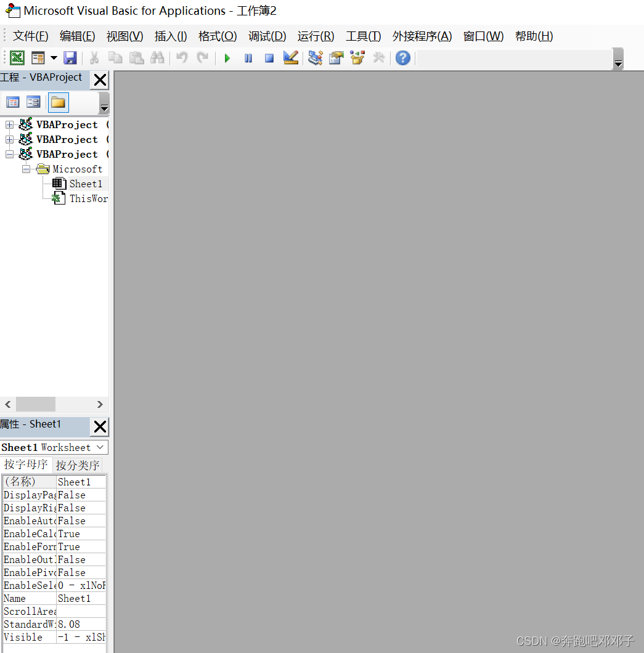This screenshot has height=653, width=644.
Task: Click the Visible property value
Action: (81, 637)
